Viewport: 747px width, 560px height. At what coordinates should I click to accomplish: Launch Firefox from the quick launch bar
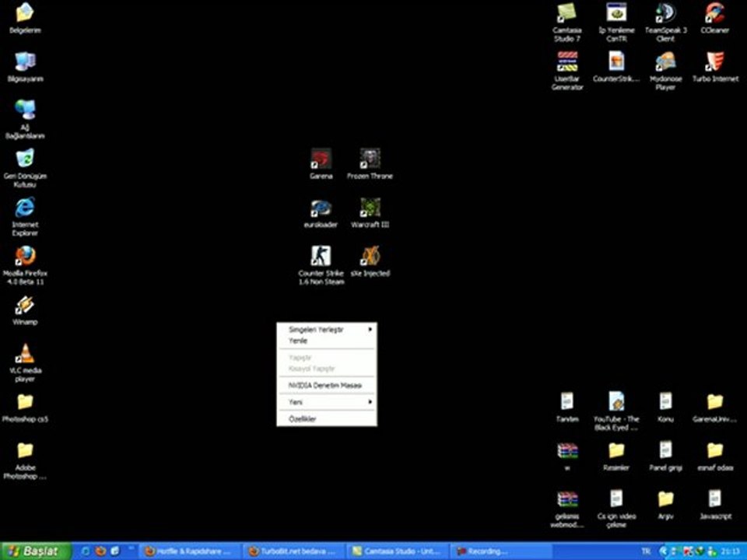(x=100, y=551)
